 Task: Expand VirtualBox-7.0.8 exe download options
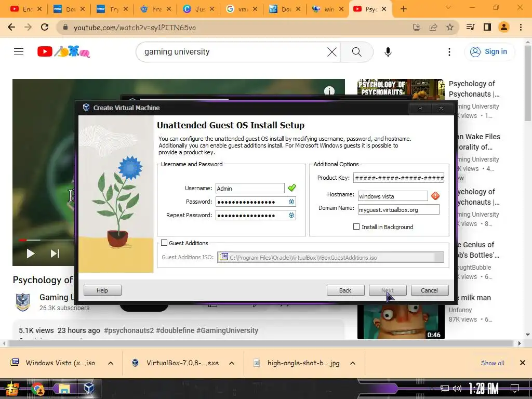[232, 363]
